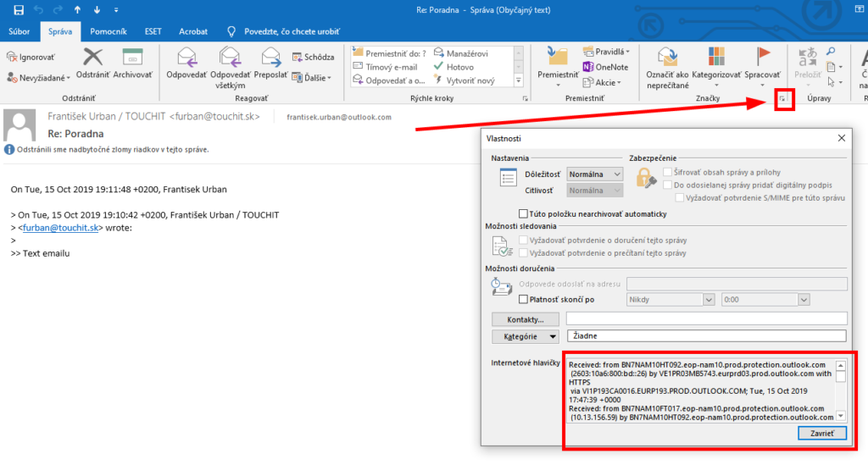The width and height of the screenshot is (868, 465).
Task: Forward the message with Preposlať
Action: [271, 58]
